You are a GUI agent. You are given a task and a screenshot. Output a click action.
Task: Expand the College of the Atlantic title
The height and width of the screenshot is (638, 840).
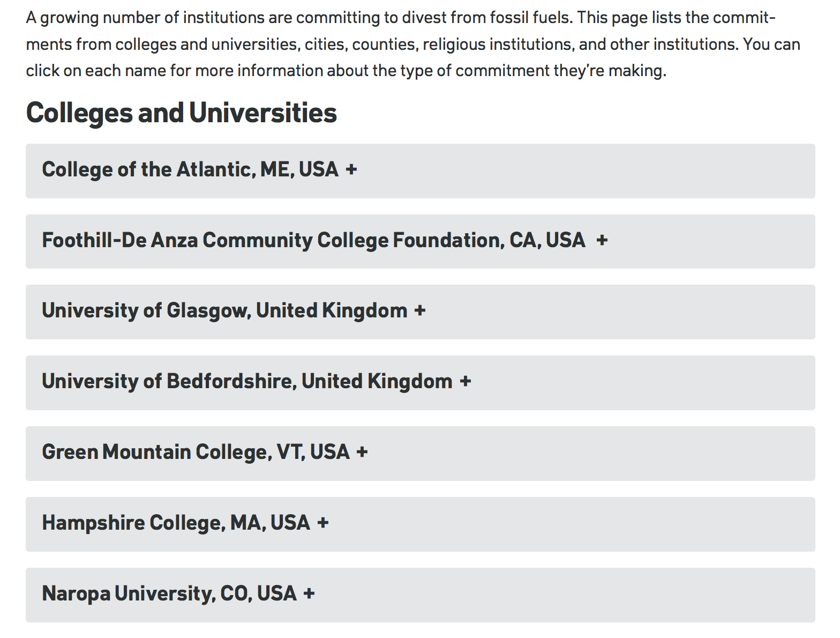190,170
